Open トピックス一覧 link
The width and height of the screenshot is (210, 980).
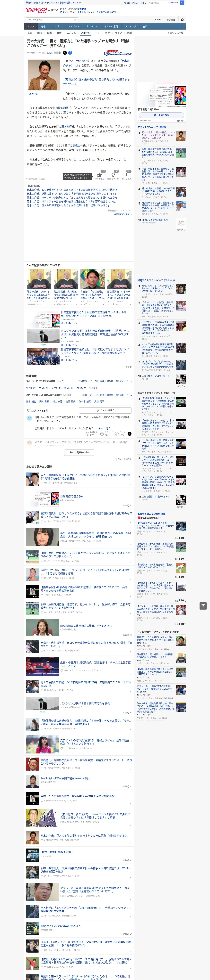(x=175, y=33)
